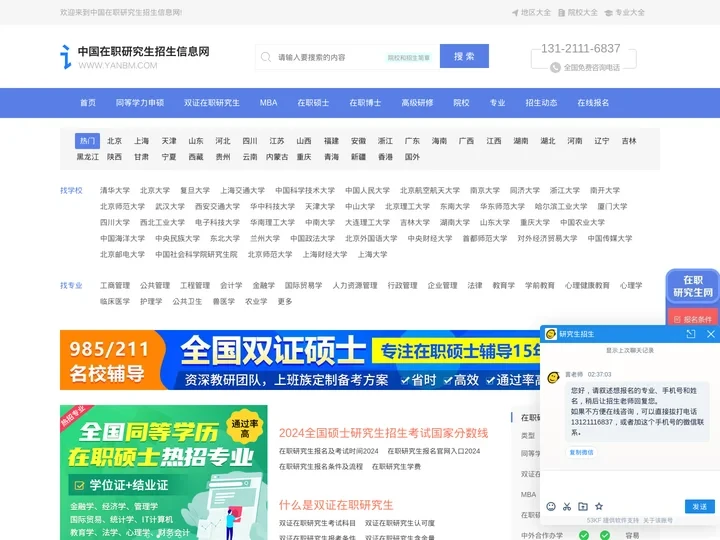The height and width of the screenshot is (540, 720).
Task: Click 显示上次聊天记录 in chat
Action: (630, 350)
